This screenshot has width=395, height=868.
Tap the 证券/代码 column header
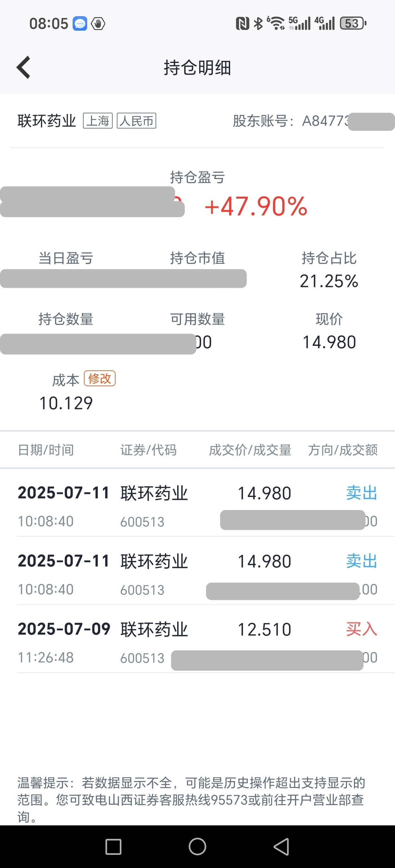(x=148, y=450)
